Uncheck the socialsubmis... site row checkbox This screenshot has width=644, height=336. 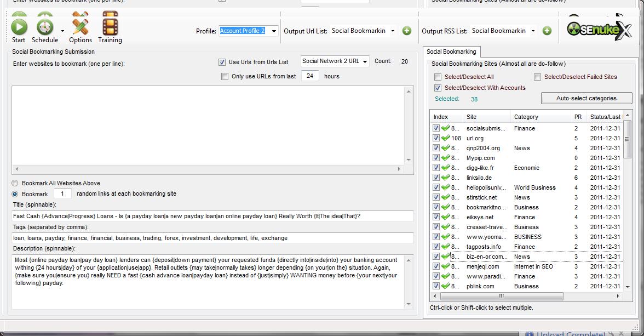[436, 128]
